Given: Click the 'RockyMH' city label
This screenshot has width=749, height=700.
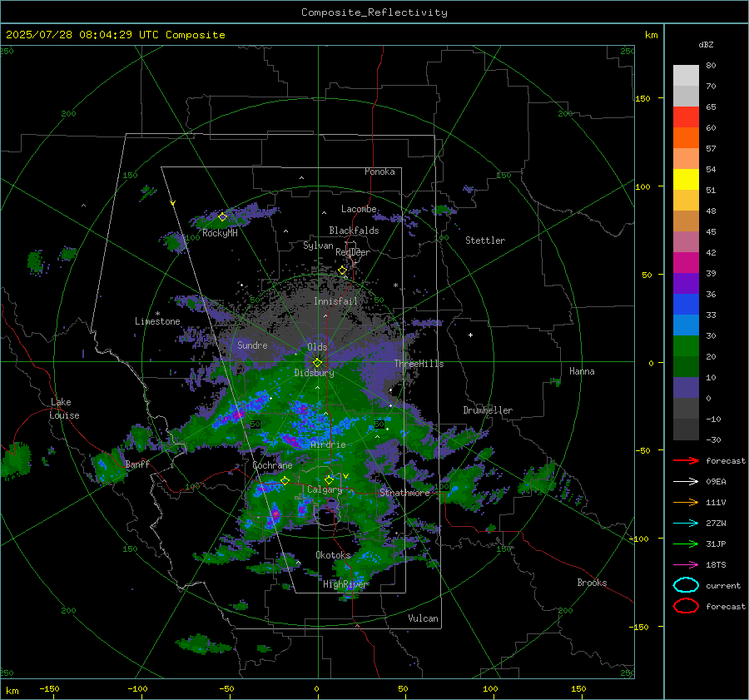Looking at the screenshot, I should (x=220, y=233).
